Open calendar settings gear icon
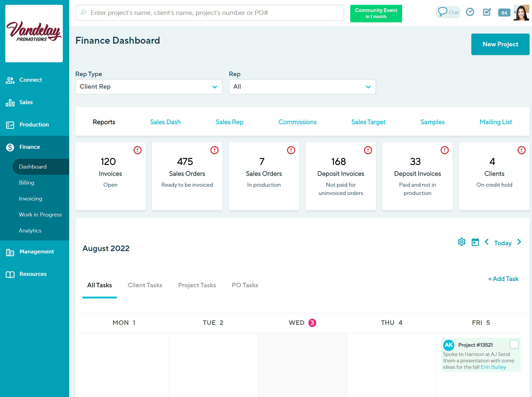 [462, 242]
